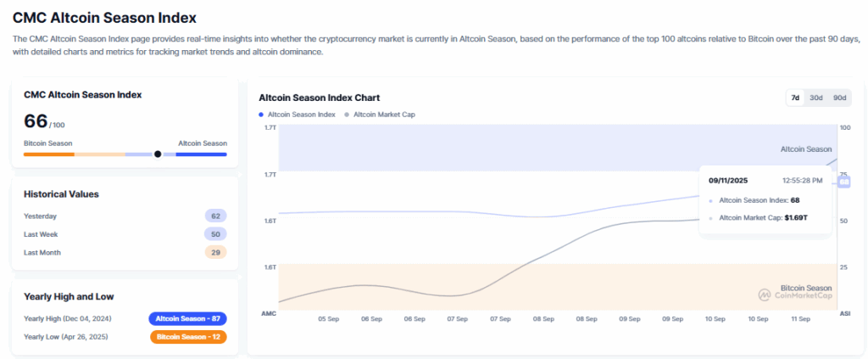Click the 05 Sep label on the chart axis
Screen dimensions: 868x359
[328, 319]
